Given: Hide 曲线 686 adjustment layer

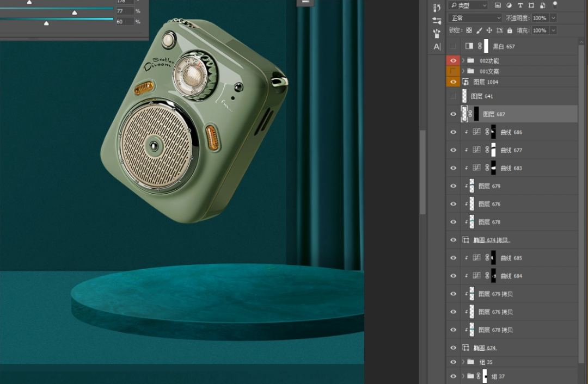Looking at the screenshot, I should 453,132.
